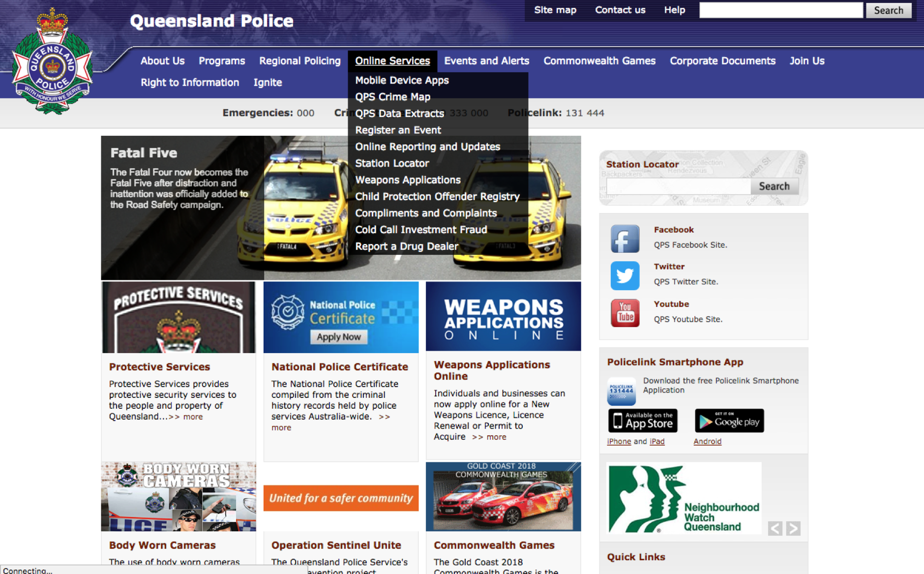Open the Join Us menu

click(807, 61)
